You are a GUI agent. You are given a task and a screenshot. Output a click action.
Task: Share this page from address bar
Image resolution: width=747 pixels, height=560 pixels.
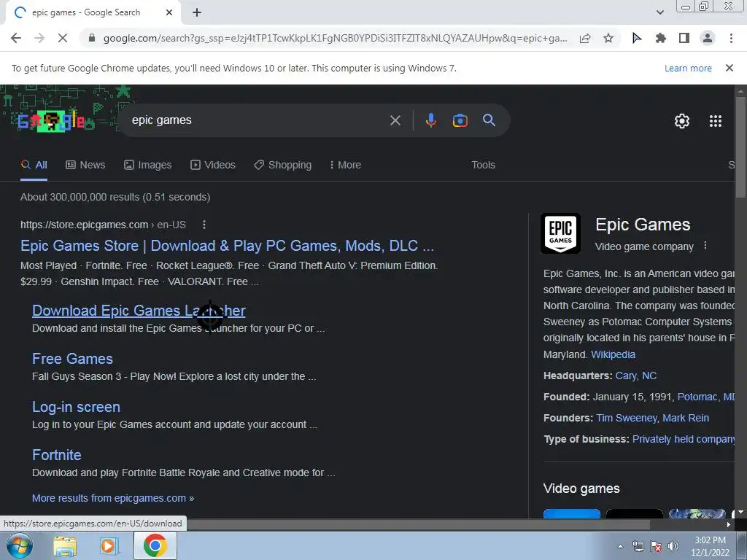pyautogui.click(x=585, y=38)
